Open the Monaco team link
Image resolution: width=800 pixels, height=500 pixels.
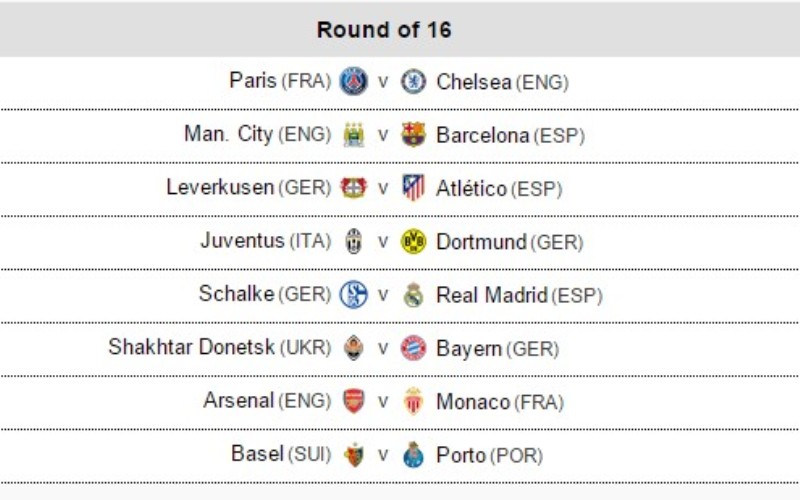point(473,402)
